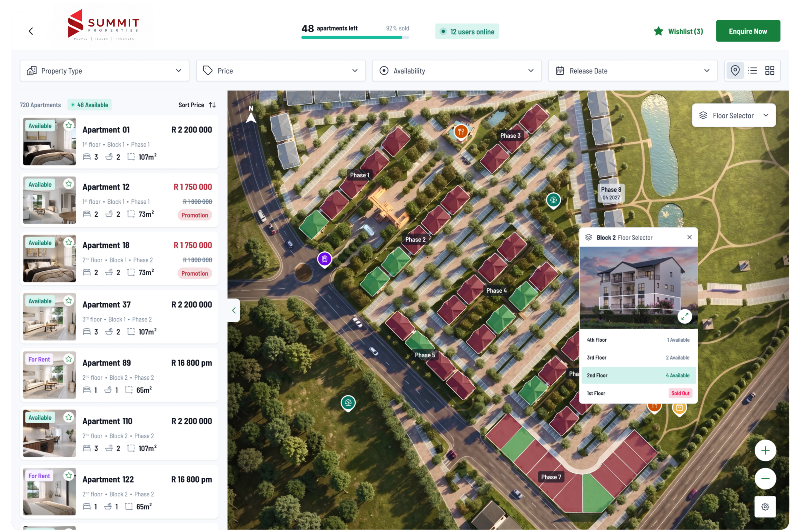The image size is (800, 532).
Task: Select 1st Floor Sold Out row
Action: (x=638, y=394)
